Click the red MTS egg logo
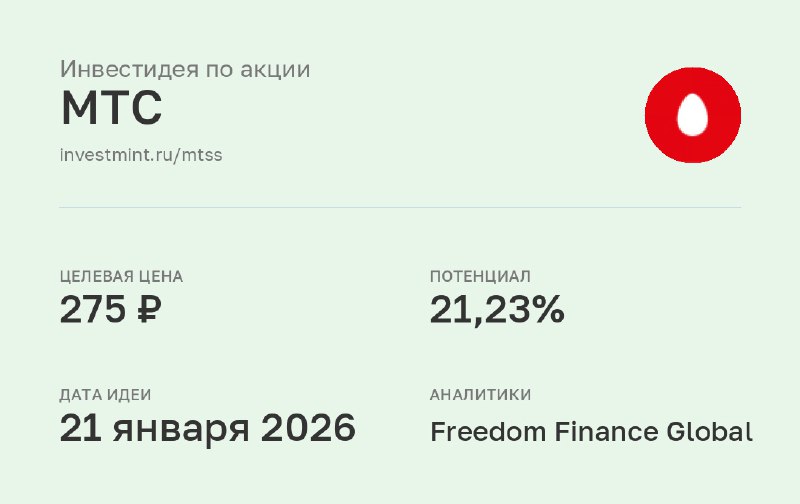The width and height of the screenshot is (800, 504). [x=693, y=115]
